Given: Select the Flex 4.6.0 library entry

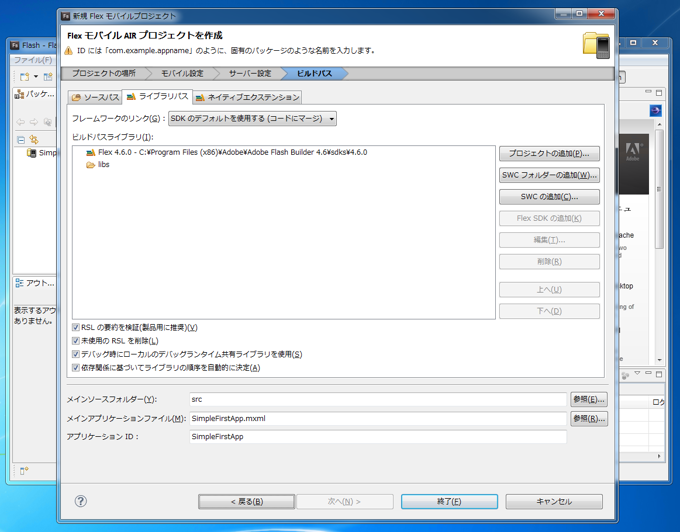Looking at the screenshot, I should (x=226, y=153).
